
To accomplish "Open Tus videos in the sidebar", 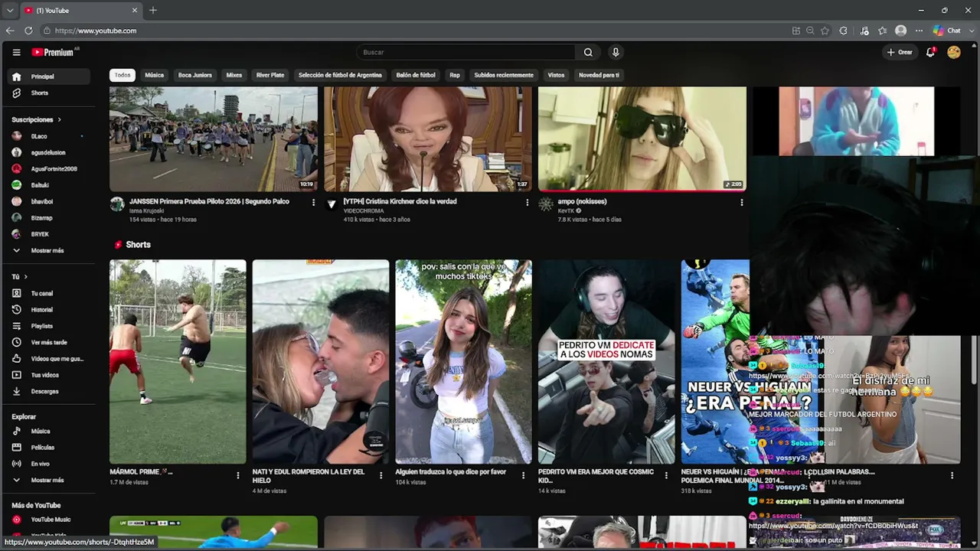I will point(47,375).
